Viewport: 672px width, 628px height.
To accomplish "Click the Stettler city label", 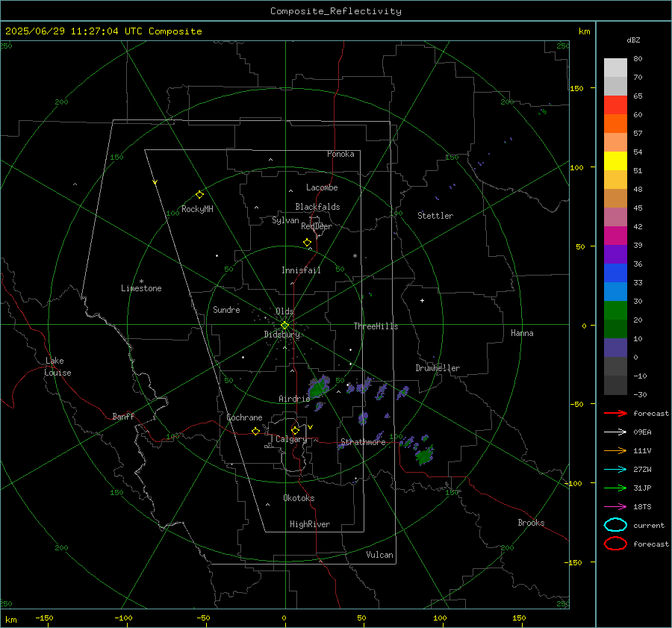I will click(x=435, y=216).
